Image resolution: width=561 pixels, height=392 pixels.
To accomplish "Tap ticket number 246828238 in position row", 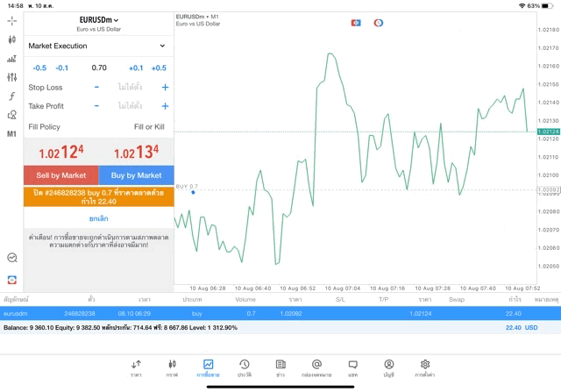I will pyautogui.click(x=80, y=313).
